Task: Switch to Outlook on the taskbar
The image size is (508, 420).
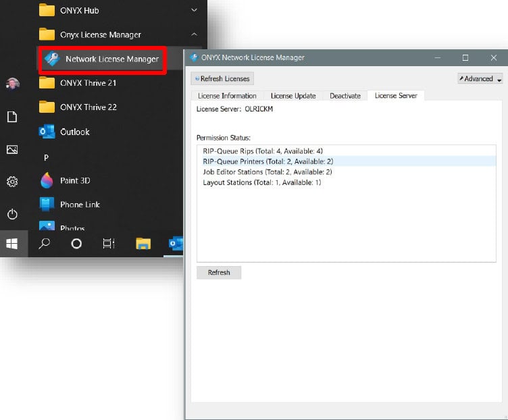Action: [176, 244]
